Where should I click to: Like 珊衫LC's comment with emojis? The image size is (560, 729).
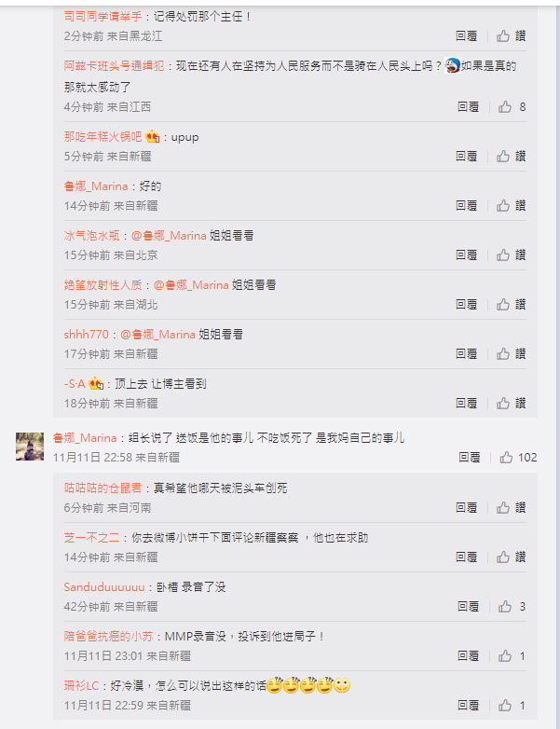[512, 706]
